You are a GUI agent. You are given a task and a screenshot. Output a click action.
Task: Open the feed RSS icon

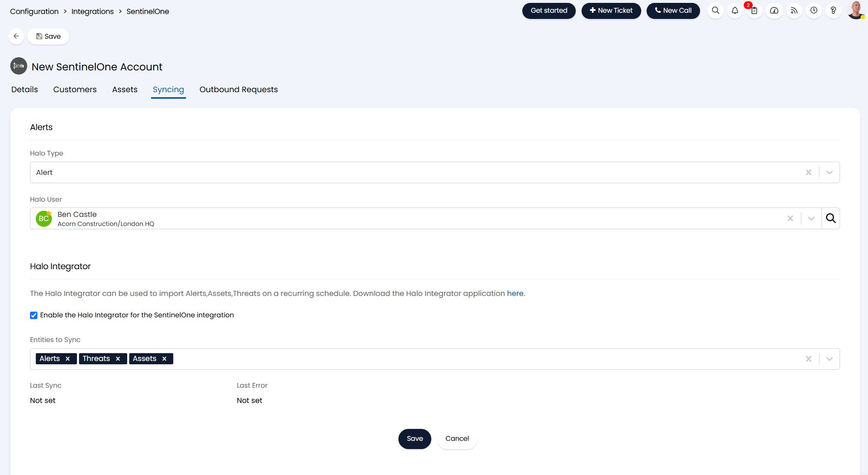[794, 11]
